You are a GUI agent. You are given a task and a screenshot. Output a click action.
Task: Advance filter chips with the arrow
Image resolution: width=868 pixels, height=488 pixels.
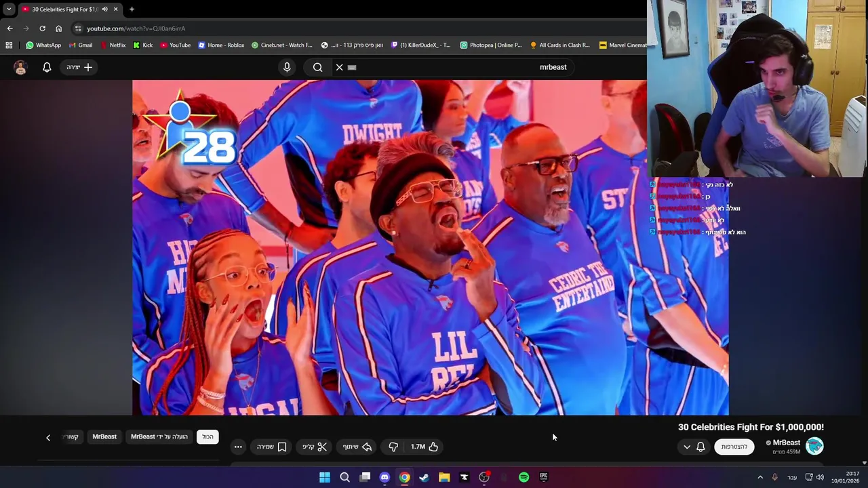(x=48, y=438)
